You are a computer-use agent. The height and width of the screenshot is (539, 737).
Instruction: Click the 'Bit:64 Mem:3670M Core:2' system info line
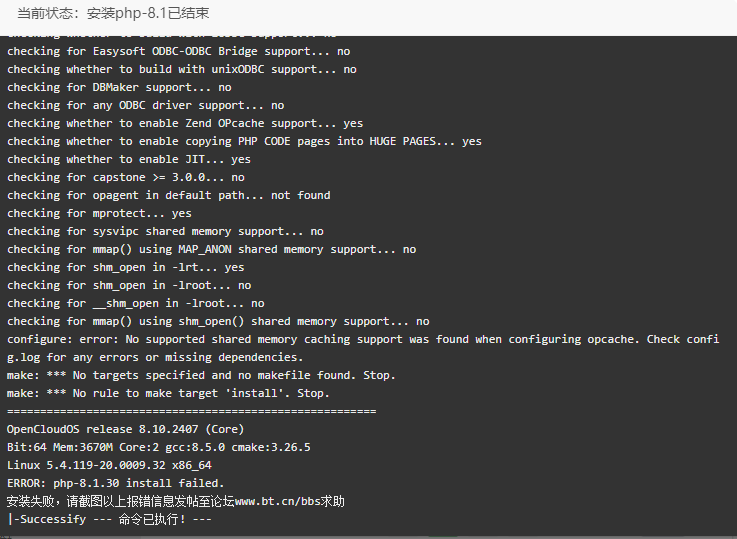pos(159,447)
